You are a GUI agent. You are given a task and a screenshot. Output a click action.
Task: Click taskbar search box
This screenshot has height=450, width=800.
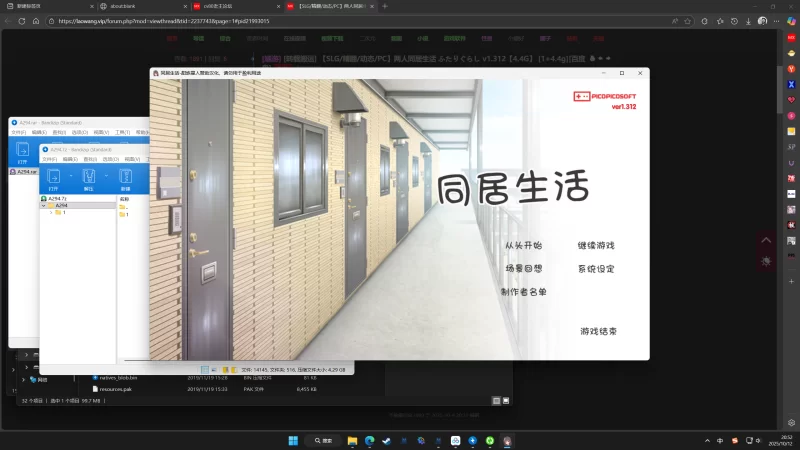click(323, 441)
